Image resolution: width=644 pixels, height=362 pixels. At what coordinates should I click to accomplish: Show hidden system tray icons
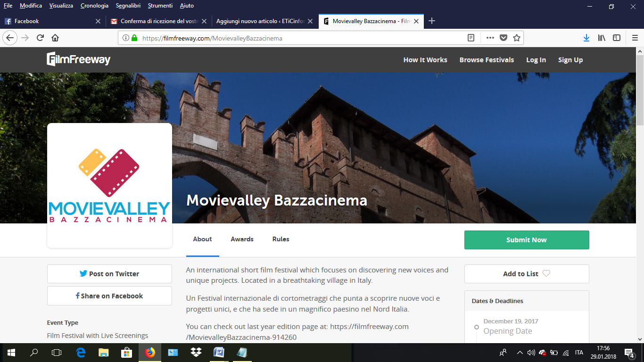point(520,353)
